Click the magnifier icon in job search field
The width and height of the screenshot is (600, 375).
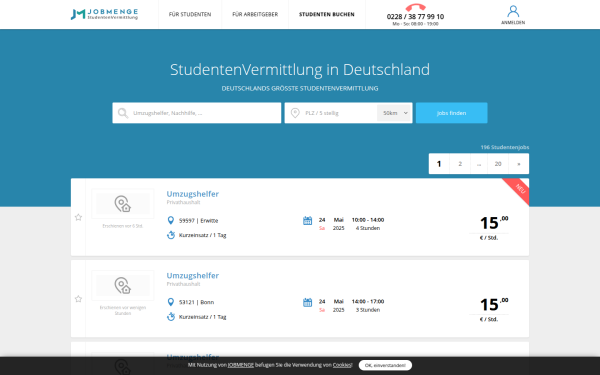pyautogui.click(x=123, y=113)
